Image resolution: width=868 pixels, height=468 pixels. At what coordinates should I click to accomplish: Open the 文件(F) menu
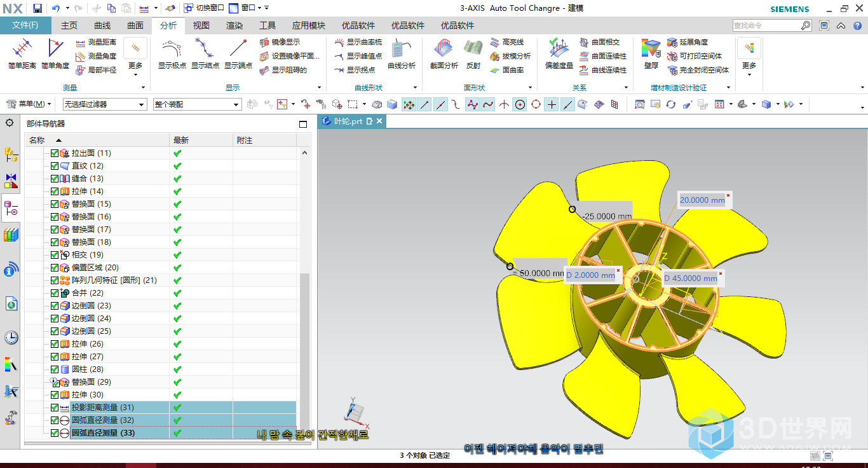(25, 25)
